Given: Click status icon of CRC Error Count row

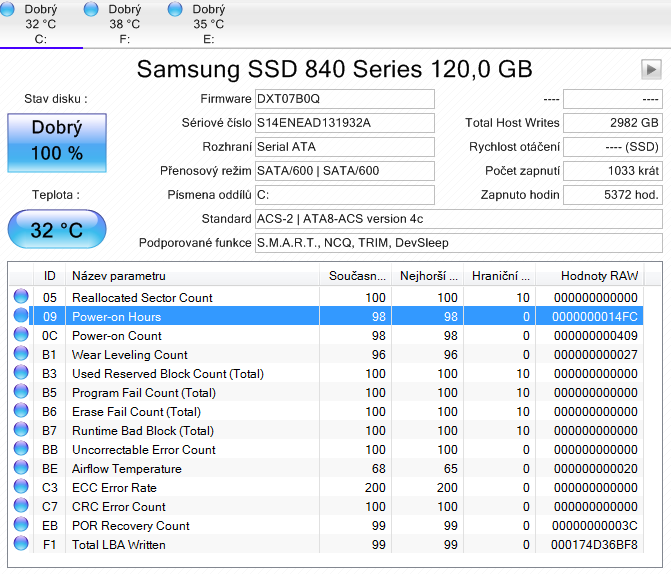Looking at the screenshot, I should 21,506.
